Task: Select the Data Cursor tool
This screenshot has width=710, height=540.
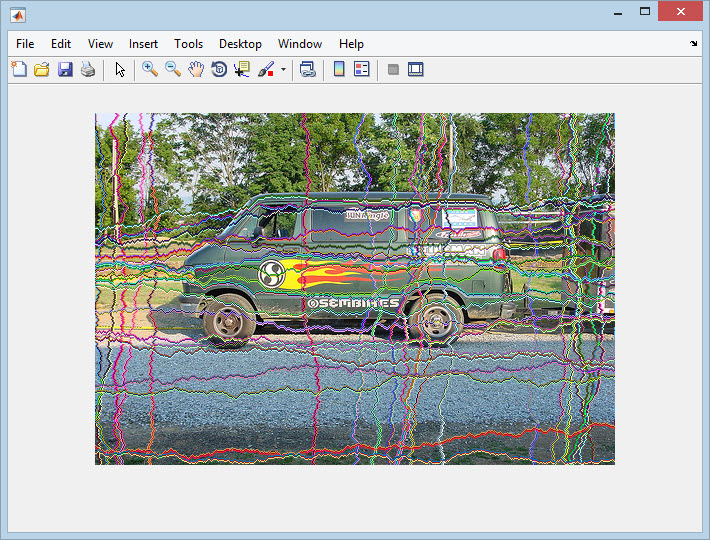Action: (x=242, y=69)
